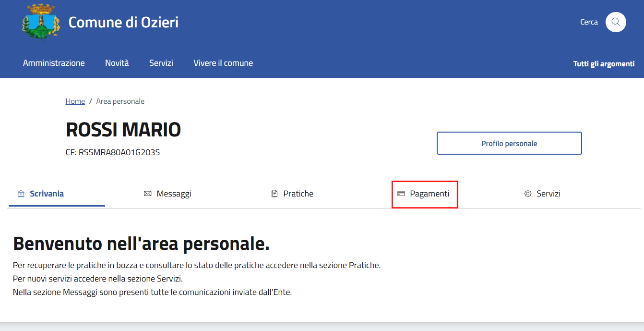Click the card icon beside Pagamenti
This screenshot has height=331, width=644.
(401, 194)
